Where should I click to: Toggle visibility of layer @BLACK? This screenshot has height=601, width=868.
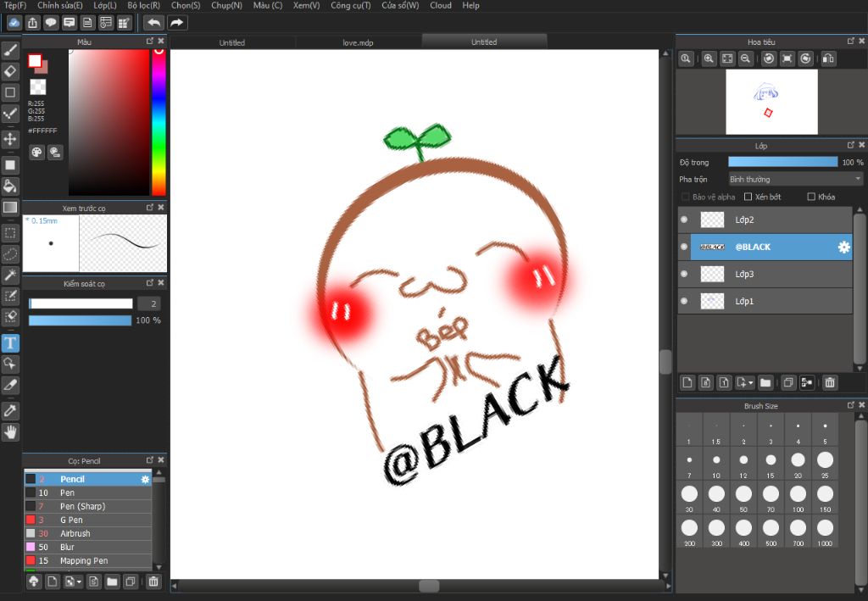click(x=684, y=247)
